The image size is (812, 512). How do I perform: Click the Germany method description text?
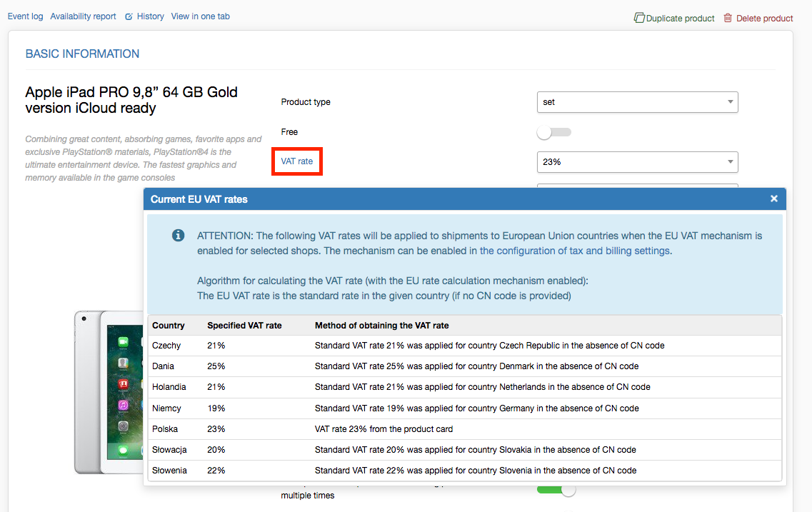pyautogui.click(x=477, y=408)
